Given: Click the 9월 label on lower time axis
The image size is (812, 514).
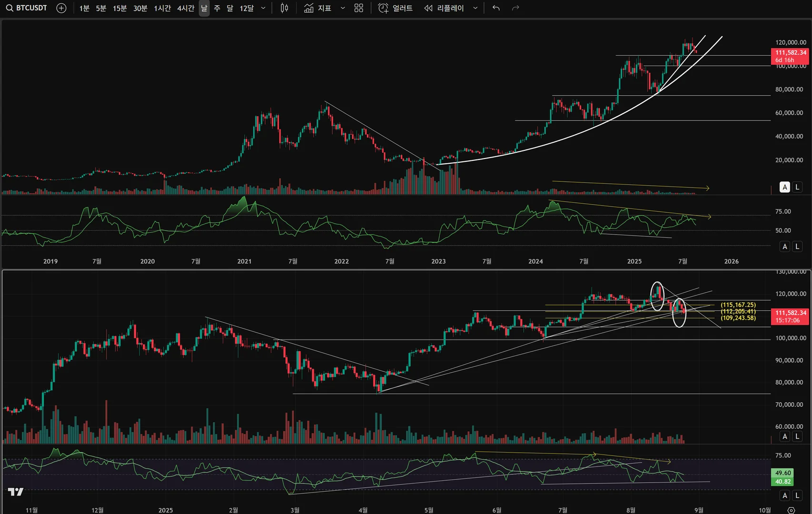Looking at the screenshot, I should point(699,510).
